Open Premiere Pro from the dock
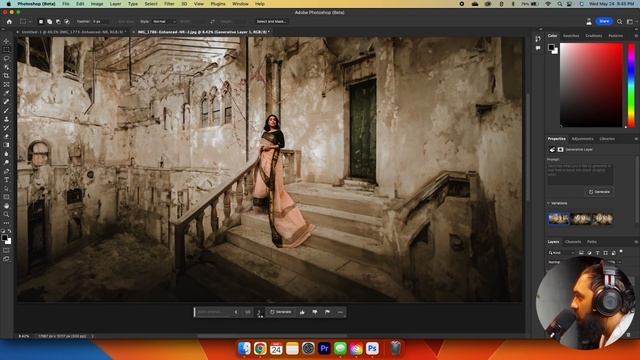 click(x=324, y=348)
